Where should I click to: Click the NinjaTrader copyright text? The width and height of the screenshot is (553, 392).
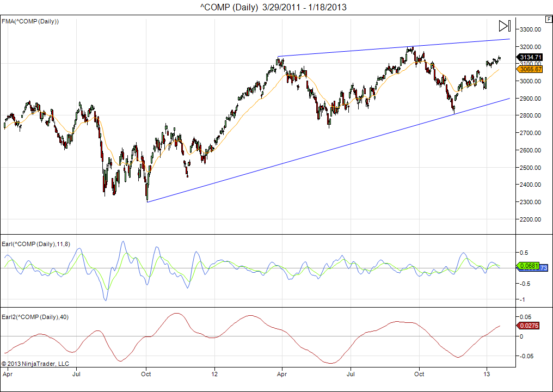coord(35,363)
